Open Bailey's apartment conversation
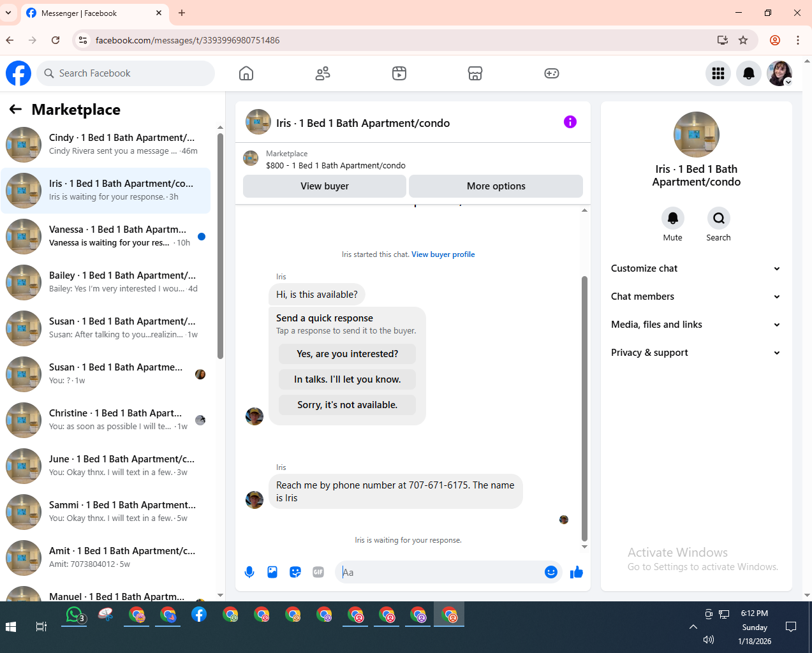 pyautogui.click(x=106, y=282)
